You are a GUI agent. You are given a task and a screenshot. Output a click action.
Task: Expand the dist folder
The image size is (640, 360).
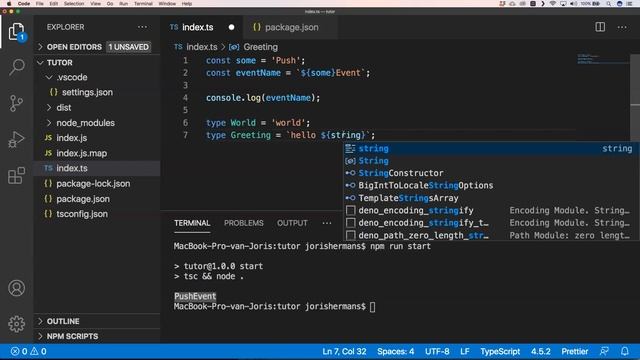[64, 108]
